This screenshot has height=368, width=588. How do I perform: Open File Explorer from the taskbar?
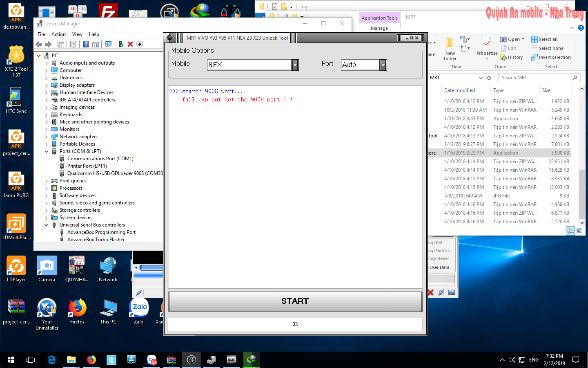click(71, 360)
